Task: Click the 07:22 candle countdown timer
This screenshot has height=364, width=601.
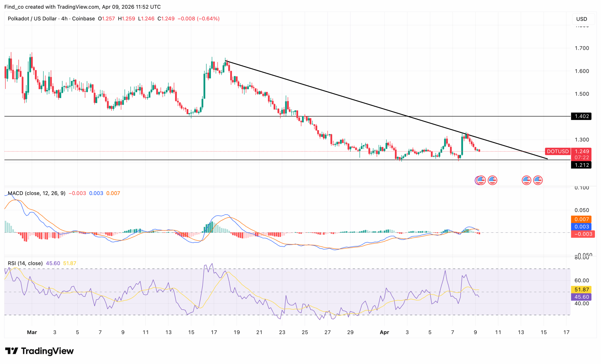Action: click(581, 157)
